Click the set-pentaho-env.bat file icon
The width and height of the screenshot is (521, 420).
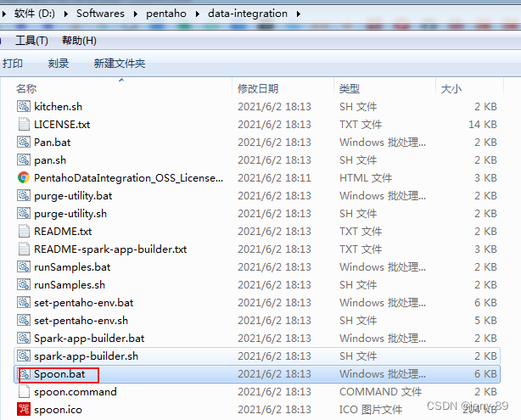click(x=24, y=302)
